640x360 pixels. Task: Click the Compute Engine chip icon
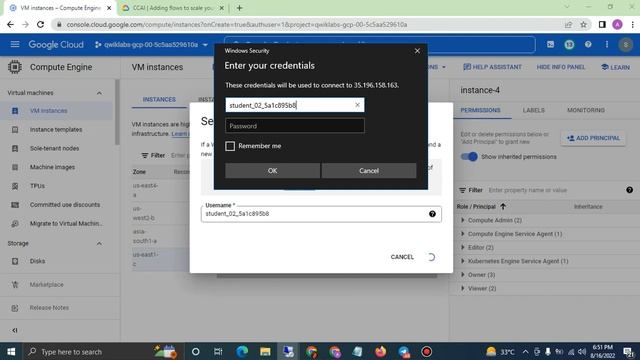coord(15,67)
